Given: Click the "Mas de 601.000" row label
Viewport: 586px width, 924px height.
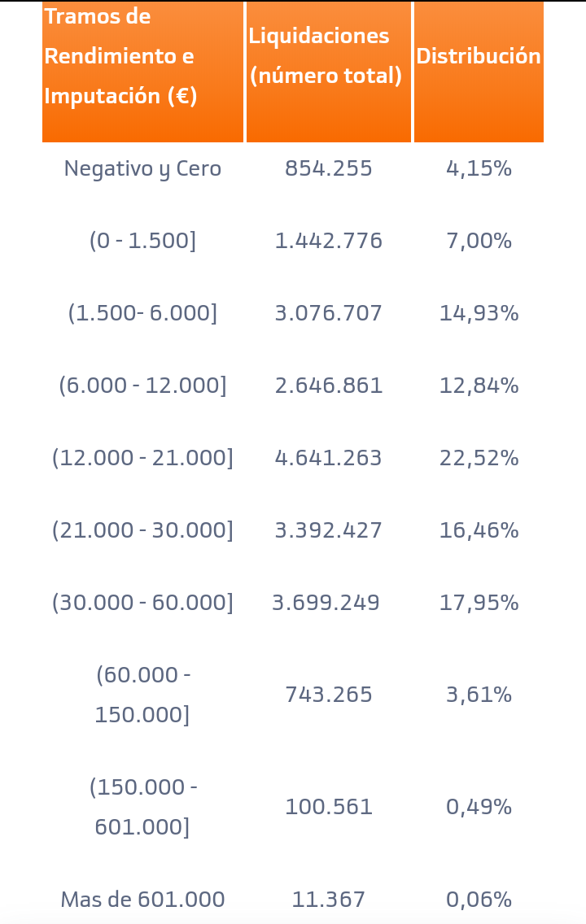Looking at the screenshot, I should (x=142, y=900).
